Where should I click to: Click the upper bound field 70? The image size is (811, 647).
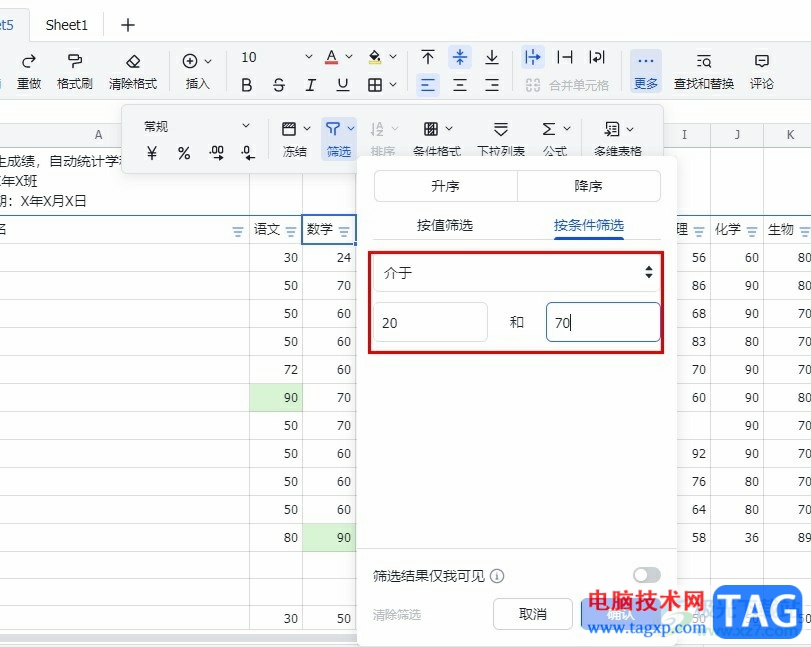pos(603,322)
